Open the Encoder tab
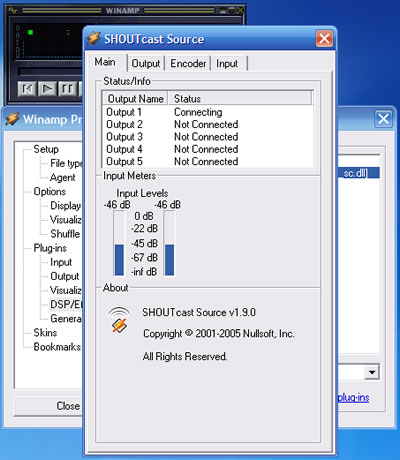The height and width of the screenshot is (460, 400). (x=188, y=63)
